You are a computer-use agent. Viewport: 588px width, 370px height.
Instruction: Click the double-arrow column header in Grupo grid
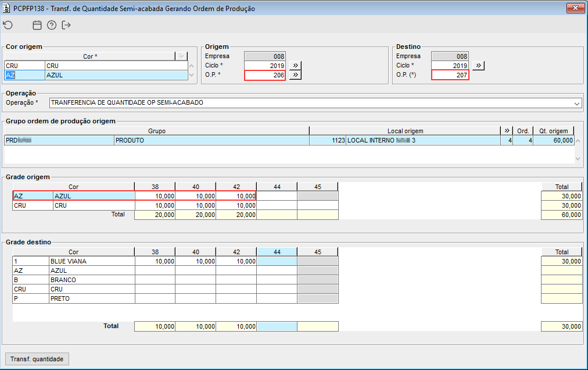point(507,131)
